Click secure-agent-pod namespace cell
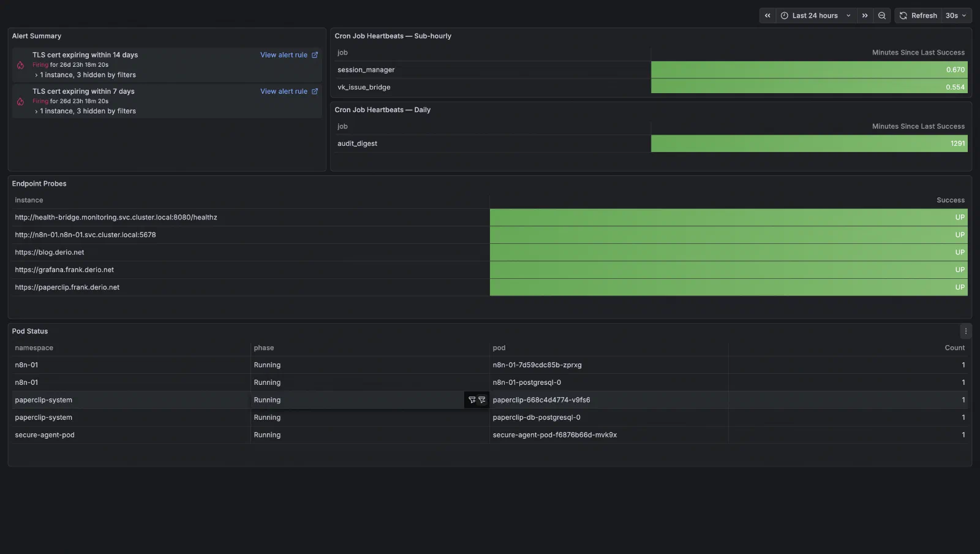980x554 pixels. (131, 435)
